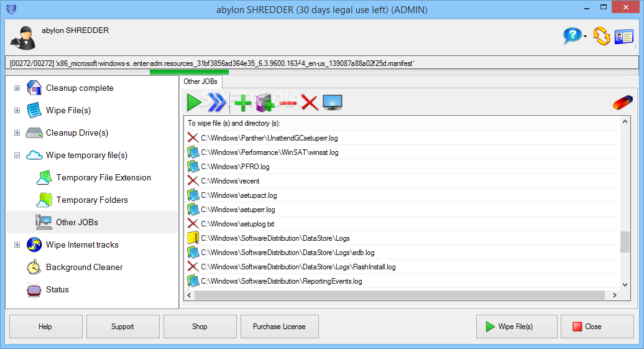
Task: Select Wipe temporary file(s) item
Action: [x=86, y=155]
